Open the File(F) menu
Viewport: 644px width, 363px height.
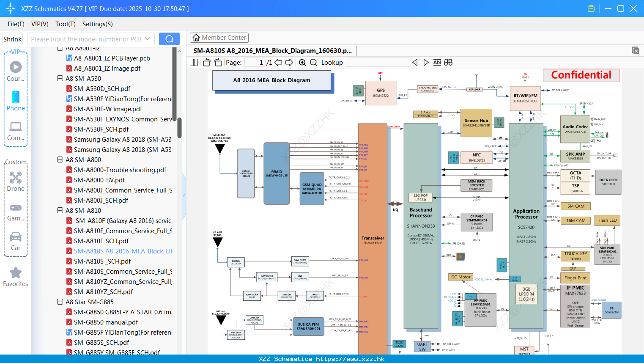16,24
